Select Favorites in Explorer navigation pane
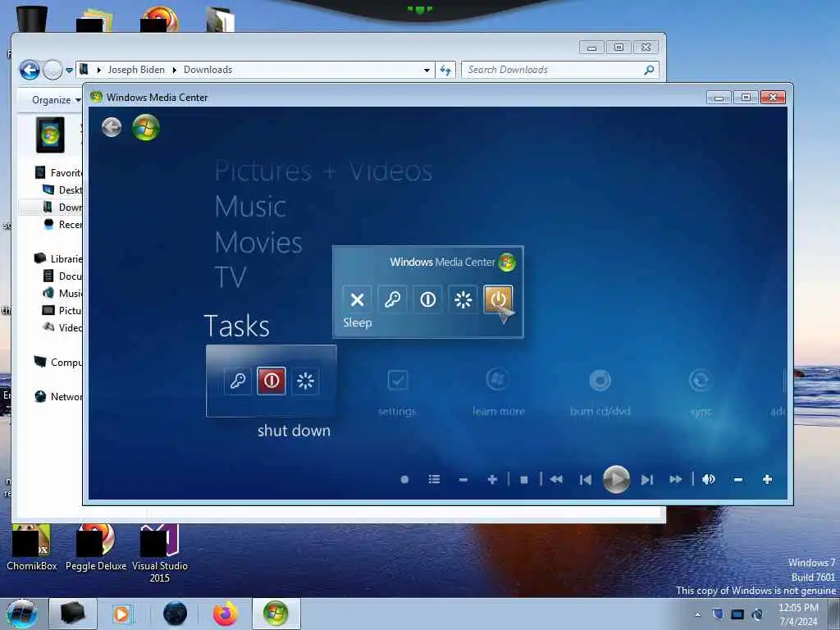This screenshot has width=840, height=630. 58,172
